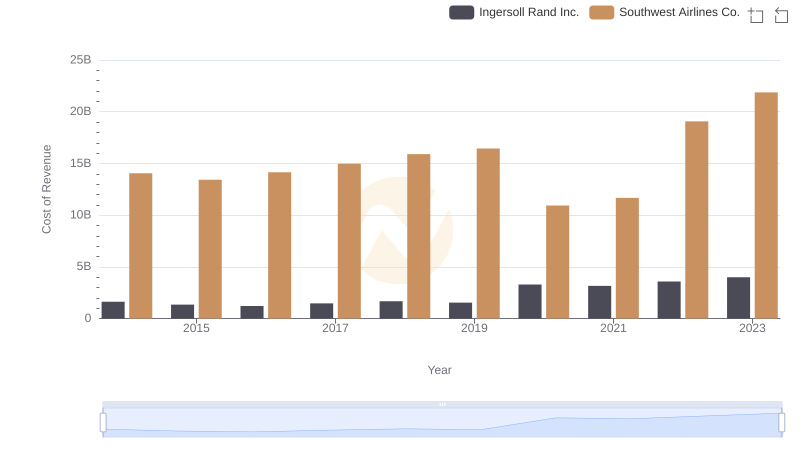Viewport: 800px width, 461px height.
Task: Click the Southwest Airlines bar for 2023
Action: coord(766,206)
